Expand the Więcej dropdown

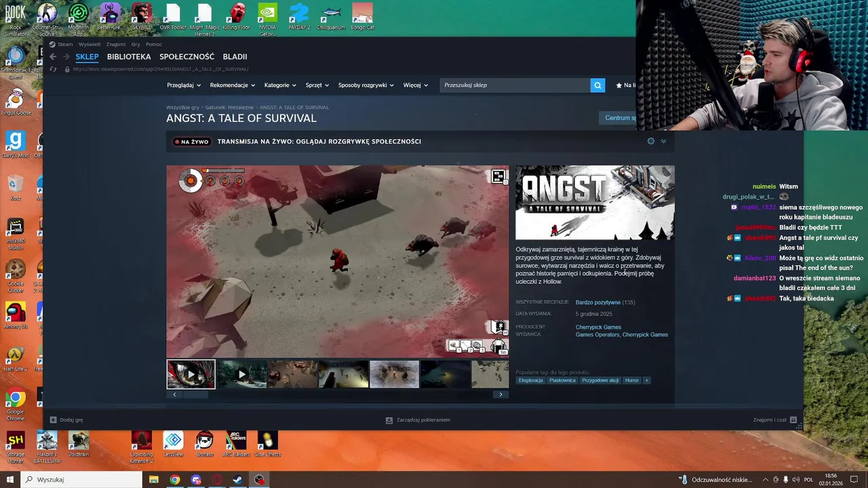416,85
